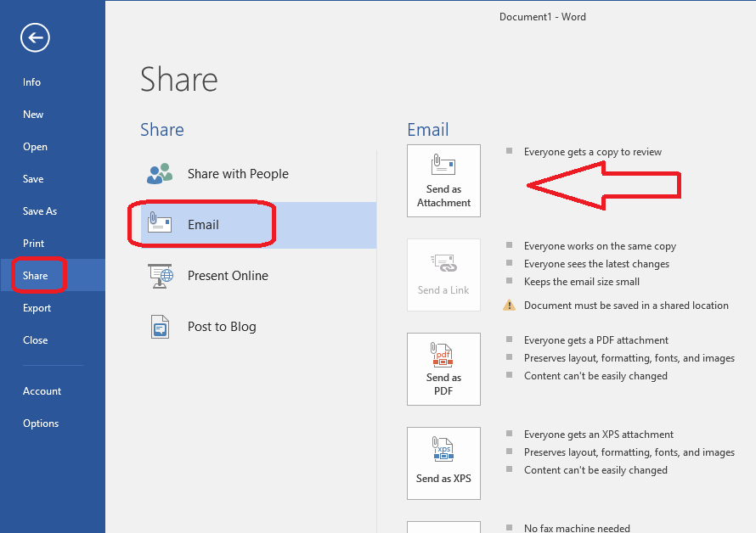The height and width of the screenshot is (533, 756).
Task: Click Save As in the sidebar
Action: [x=40, y=210]
